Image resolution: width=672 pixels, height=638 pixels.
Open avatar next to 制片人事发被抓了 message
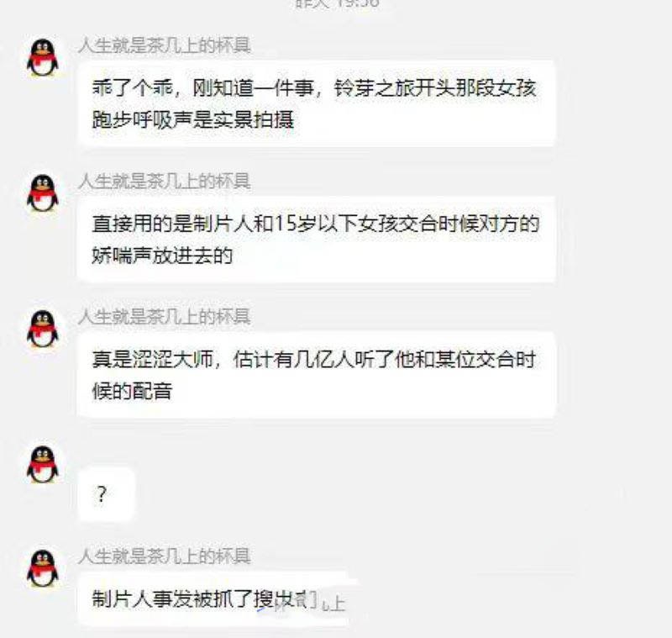[x=43, y=567]
